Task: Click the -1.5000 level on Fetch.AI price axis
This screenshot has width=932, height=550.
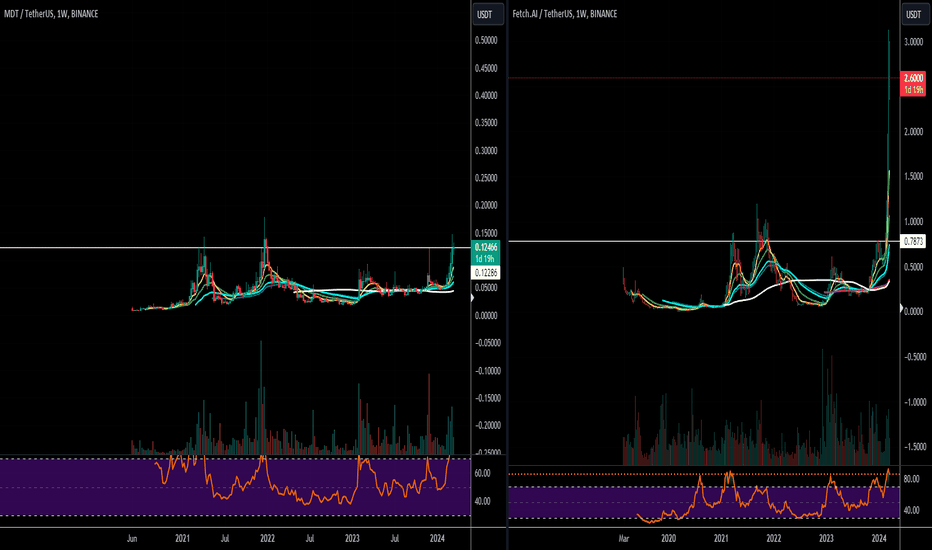Action: (915, 447)
